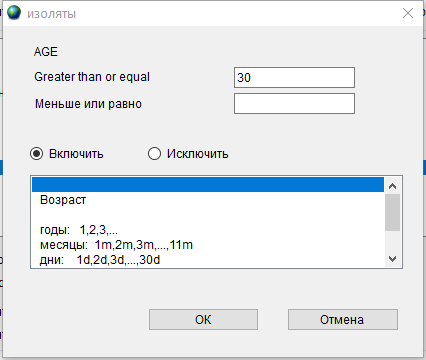Click the Greater than or equal input field
This screenshot has width=426, height=360.
[294, 77]
